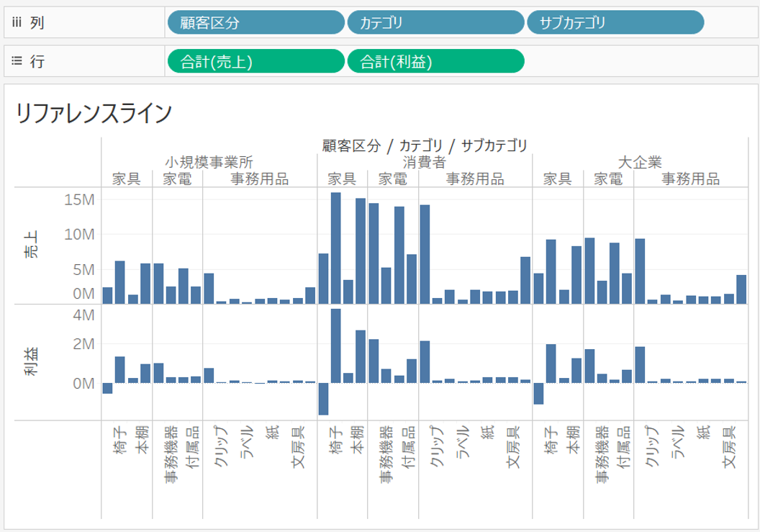Select the tallest 売上 bar for 消費者 椅子
Image resolution: width=760 pixels, height=532 pixels.
click(335, 248)
